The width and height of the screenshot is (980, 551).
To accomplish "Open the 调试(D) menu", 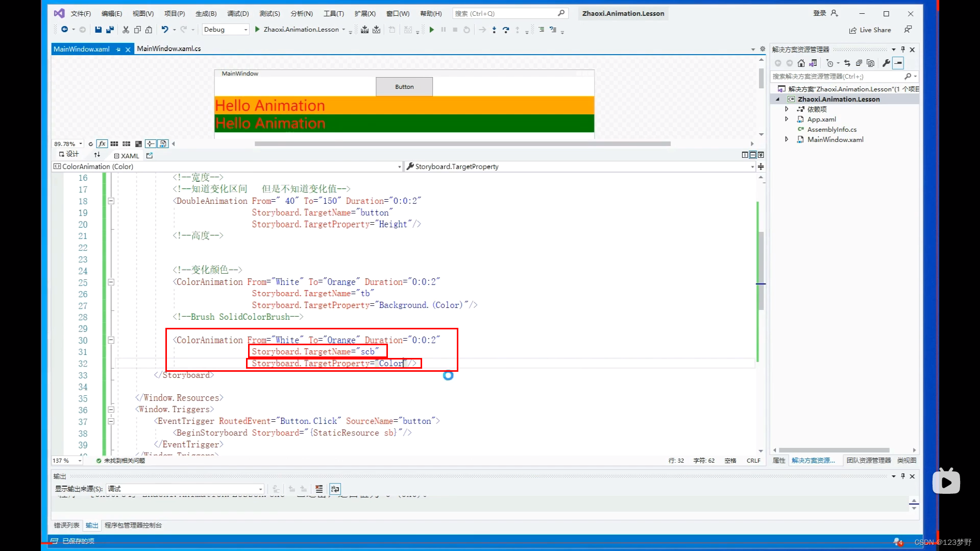I will 238,14.
